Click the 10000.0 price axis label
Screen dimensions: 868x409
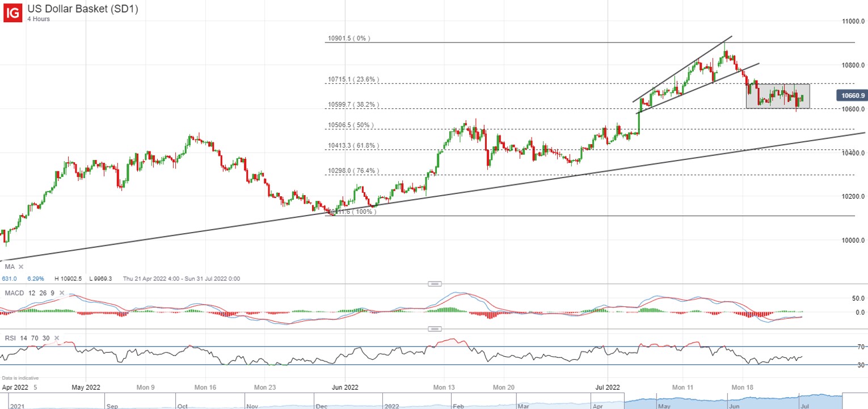point(853,240)
